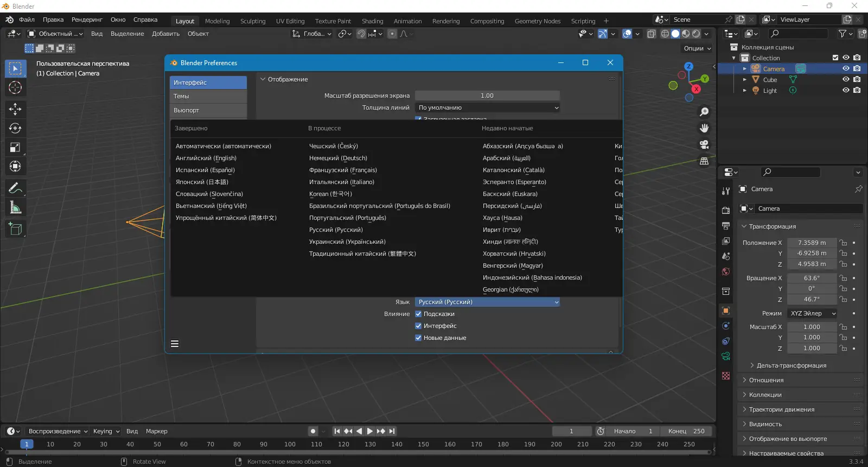Select the Measure tool

pyautogui.click(x=15, y=207)
